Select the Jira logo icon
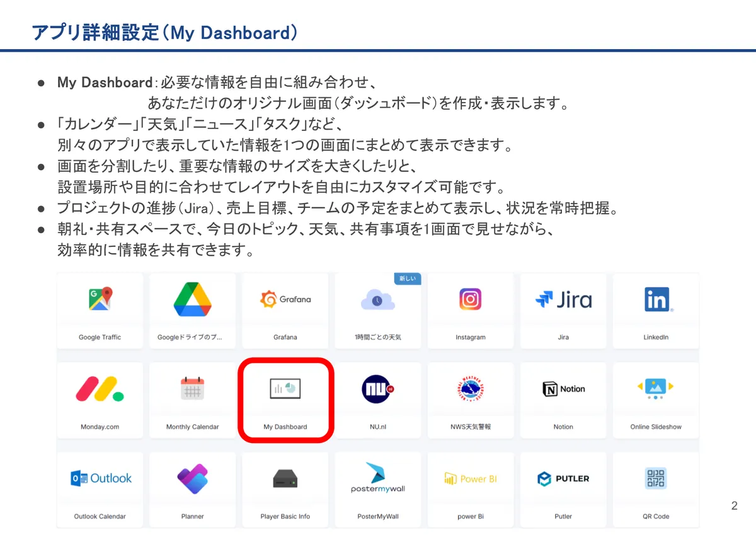 tap(563, 299)
